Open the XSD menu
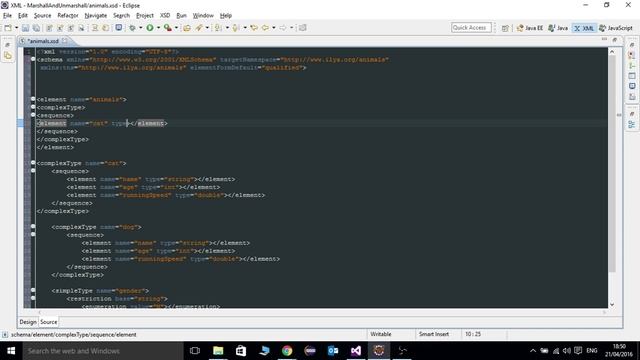 click(165, 16)
